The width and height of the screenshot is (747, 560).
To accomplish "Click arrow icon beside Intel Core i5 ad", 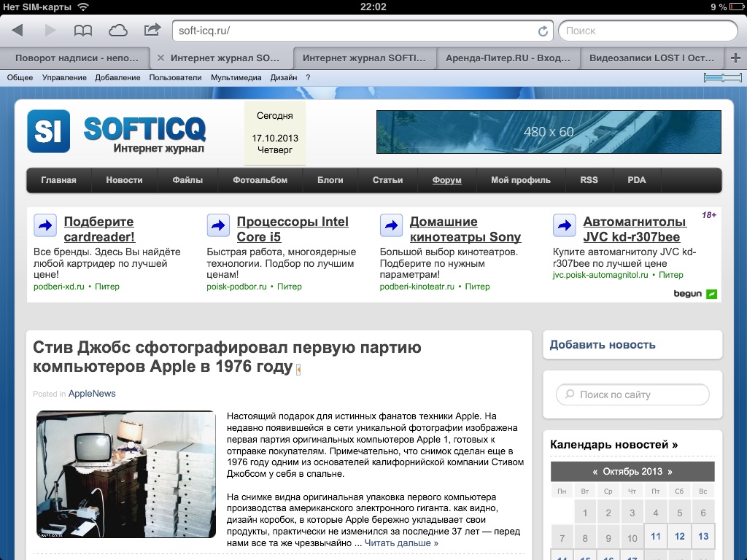I will click(x=218, y=225).
